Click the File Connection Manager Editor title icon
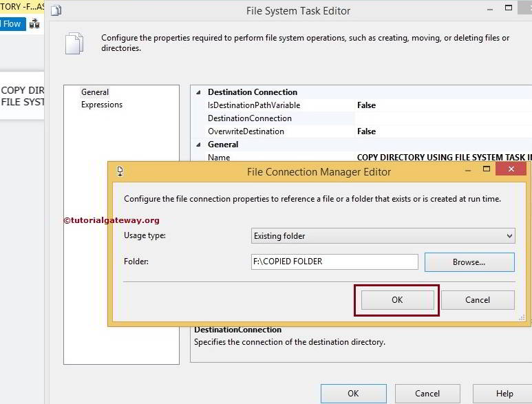This screenshot has height=404, width=532. point(120,171)
